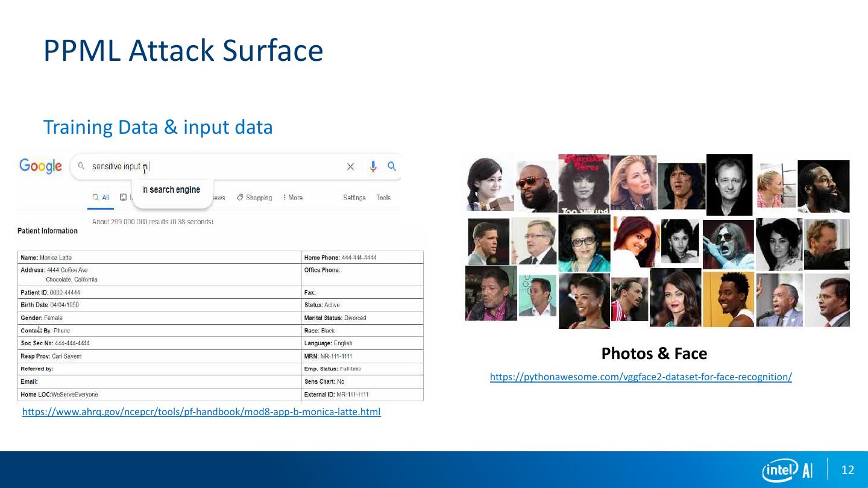
Task: Open the pythonawesome vggface2 dataset link
Action: (641, 377)
